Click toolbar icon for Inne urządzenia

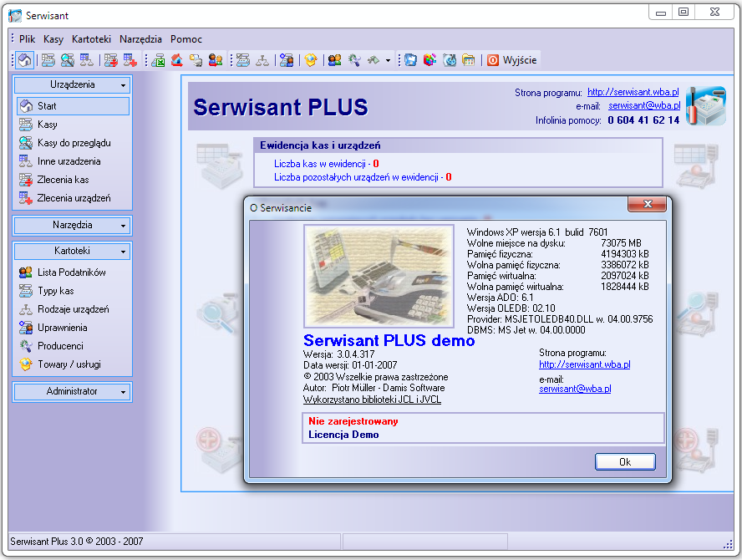87,60
